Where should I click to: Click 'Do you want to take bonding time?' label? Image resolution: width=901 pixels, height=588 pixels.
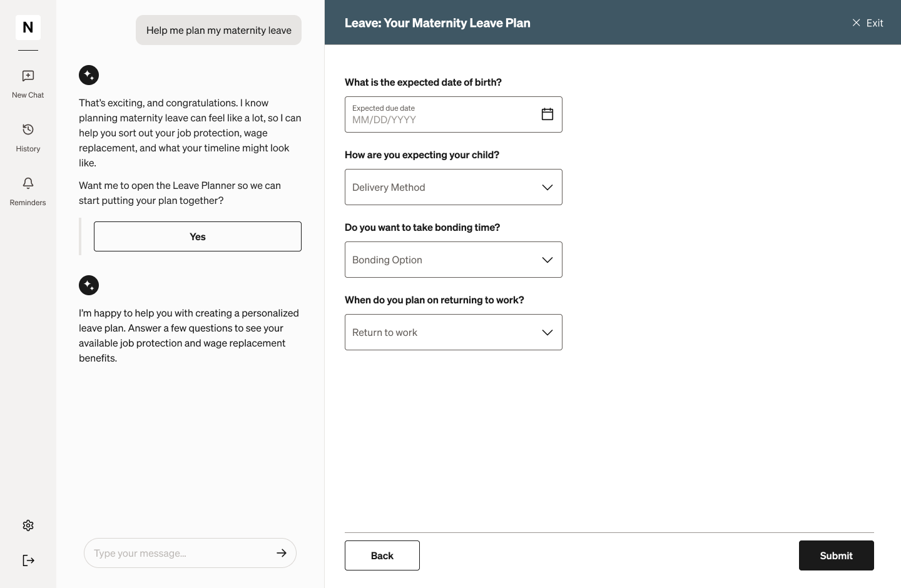click(x=422, y=227)
